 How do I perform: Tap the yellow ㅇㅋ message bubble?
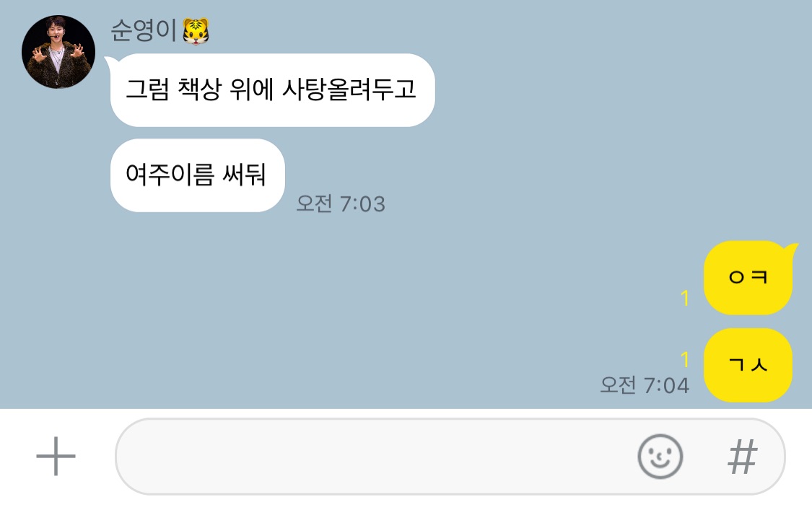point(748,278)
